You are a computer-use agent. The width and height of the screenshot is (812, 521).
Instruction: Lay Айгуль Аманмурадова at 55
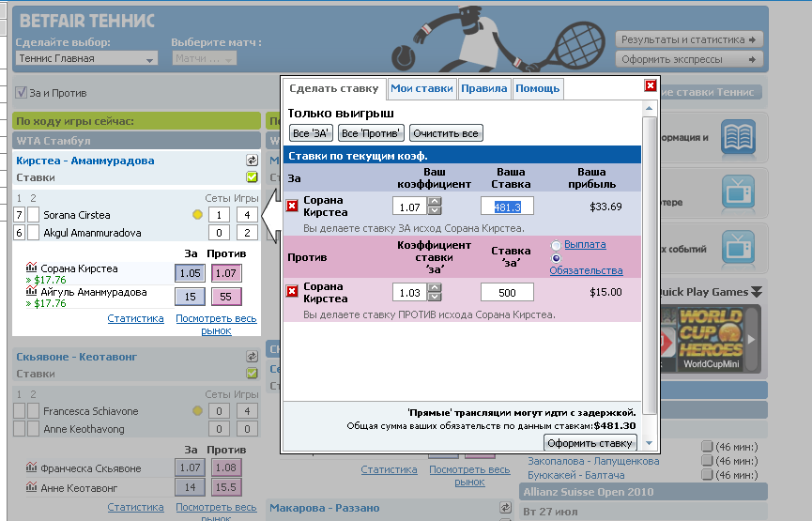point(226,297)
